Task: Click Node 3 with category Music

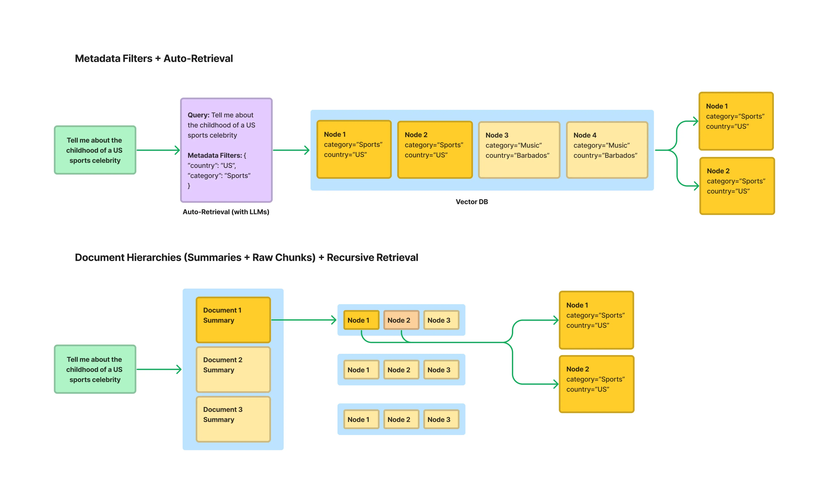Action: [x=519, y=150]
